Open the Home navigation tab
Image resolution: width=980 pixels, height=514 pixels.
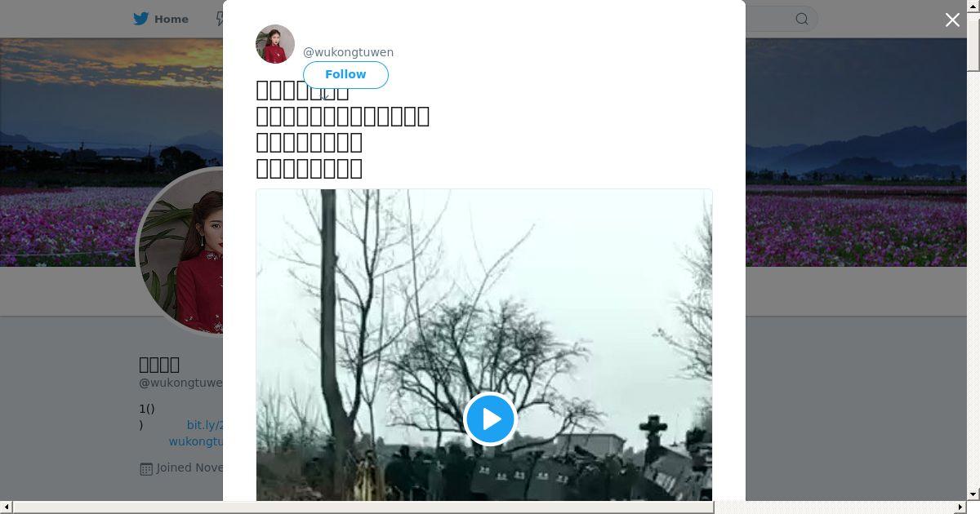pos(161,19)
